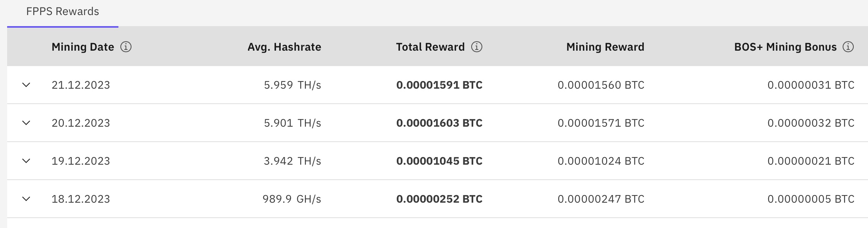Viewport: 868px width, 228px height.
Task: Click the Mining Reward column header
Action: tap(605, 47)
